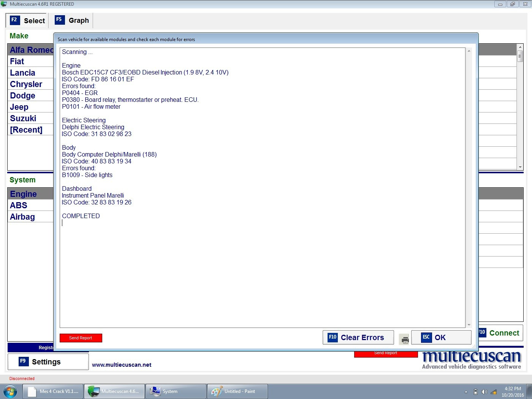Viewport: 532px width, 399px height.
Task: Click the Bosch EDC15C7 diesel injection line
Action: point(145,72)
